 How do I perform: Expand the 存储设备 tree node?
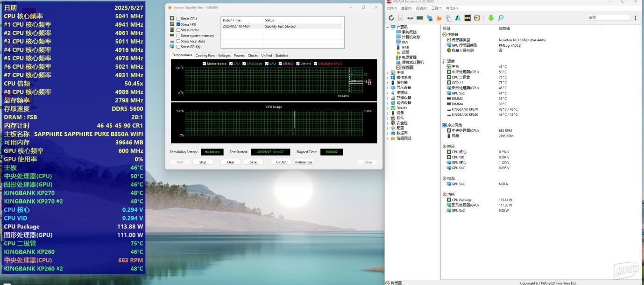[x=388, y=98]
